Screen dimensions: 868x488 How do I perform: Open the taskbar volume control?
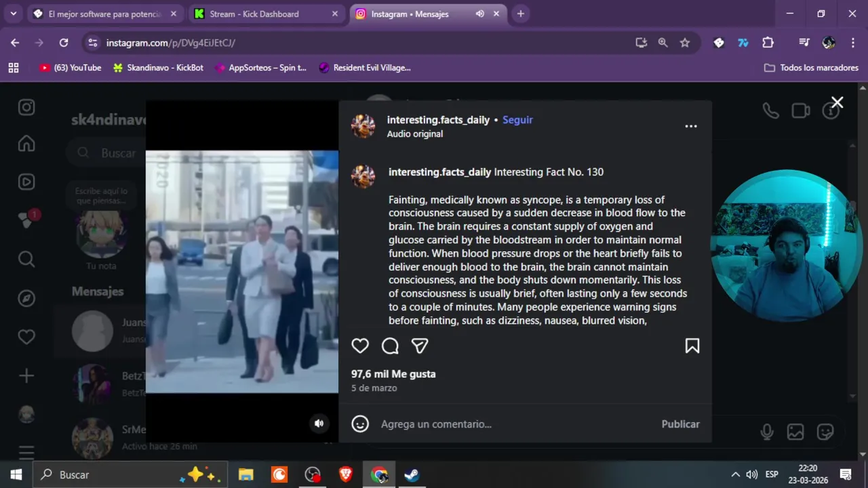coord(751,474)
